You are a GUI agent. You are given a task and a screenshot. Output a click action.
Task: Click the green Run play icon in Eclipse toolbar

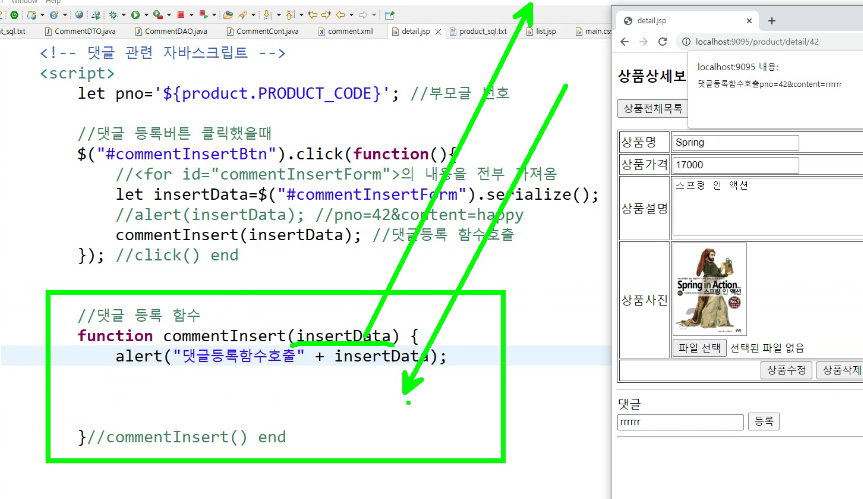coord(135,15)
